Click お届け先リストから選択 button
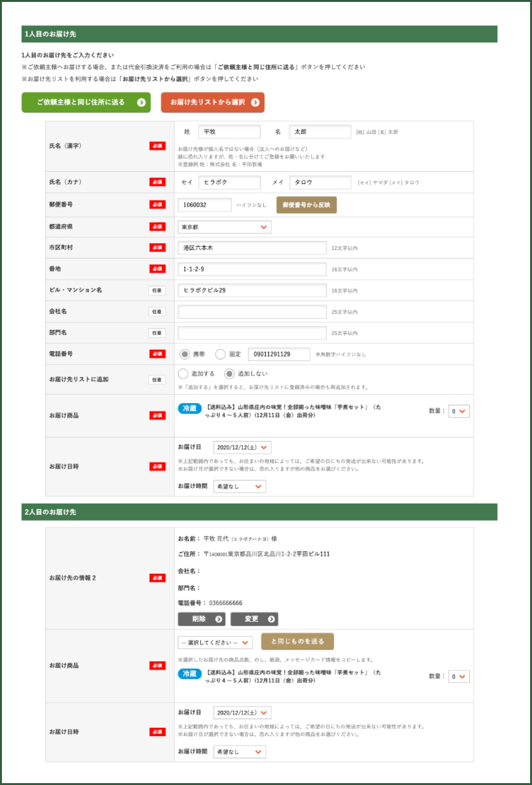Viewport: 532px width, 785px height. (212, 102)
